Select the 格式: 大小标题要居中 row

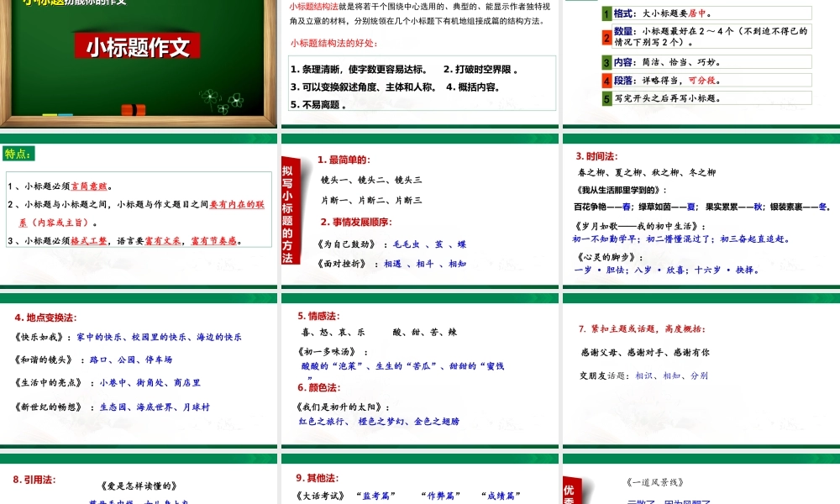click(x=711, y=13)
